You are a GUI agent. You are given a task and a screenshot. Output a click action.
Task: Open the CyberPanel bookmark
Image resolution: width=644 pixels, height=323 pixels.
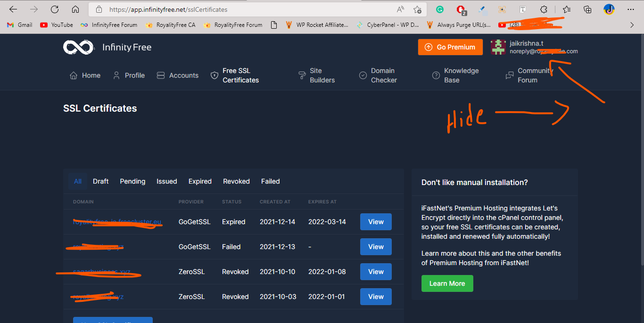388,25
